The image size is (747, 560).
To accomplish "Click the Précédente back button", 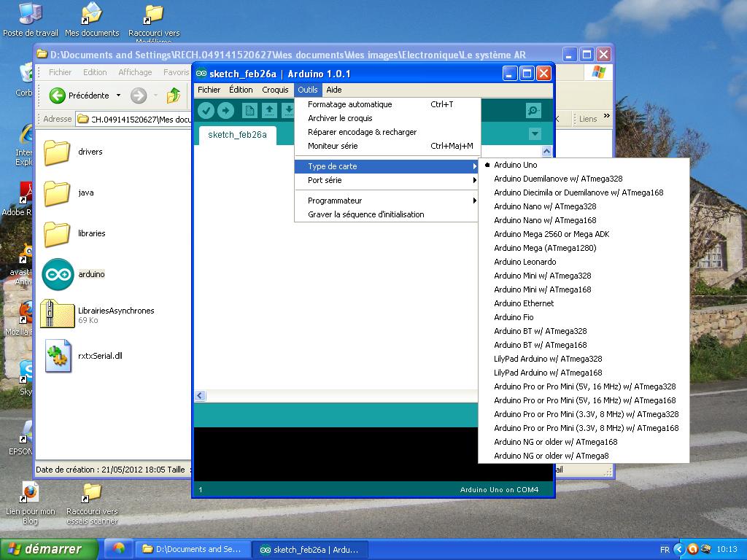I will pos(80,96).
